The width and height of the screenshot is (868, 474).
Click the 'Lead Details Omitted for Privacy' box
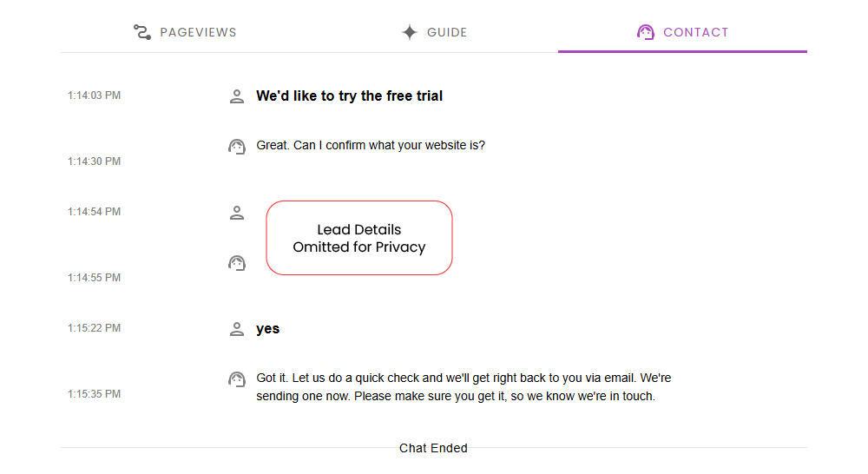coord(359,238)
